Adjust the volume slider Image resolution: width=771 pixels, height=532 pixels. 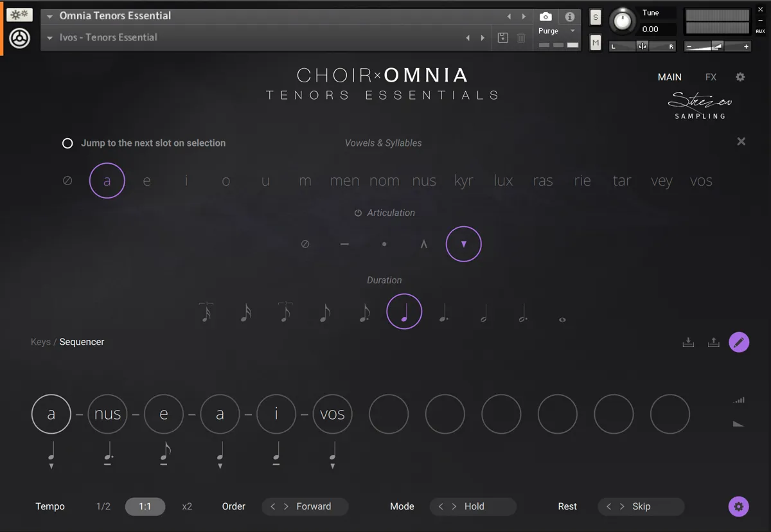point(718,46)
